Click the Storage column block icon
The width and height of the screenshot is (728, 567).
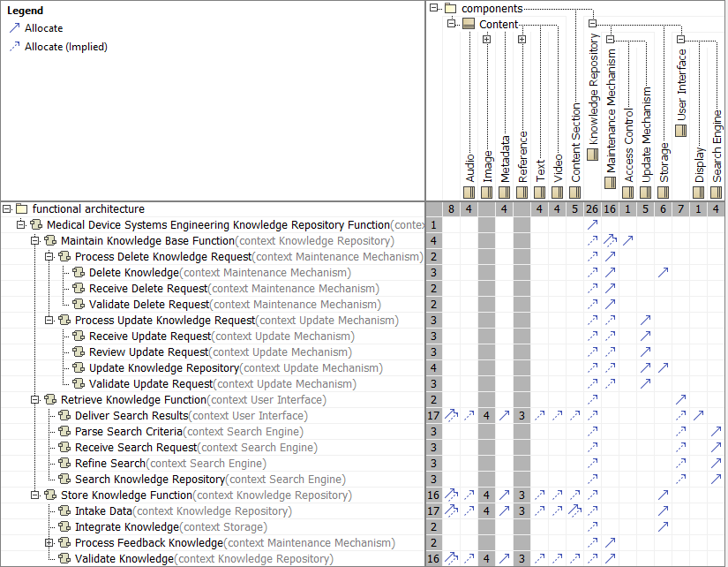pos(663,192)
